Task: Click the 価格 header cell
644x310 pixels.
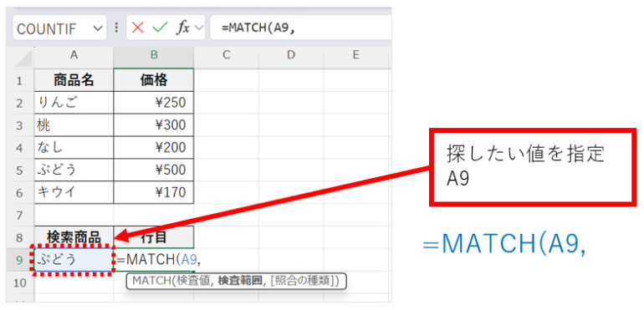Action: pos(154,80)
